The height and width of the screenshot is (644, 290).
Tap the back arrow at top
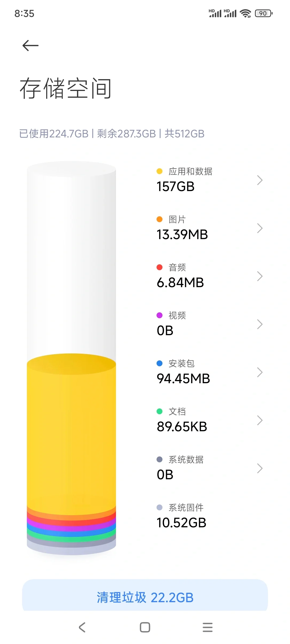point(30,46)
